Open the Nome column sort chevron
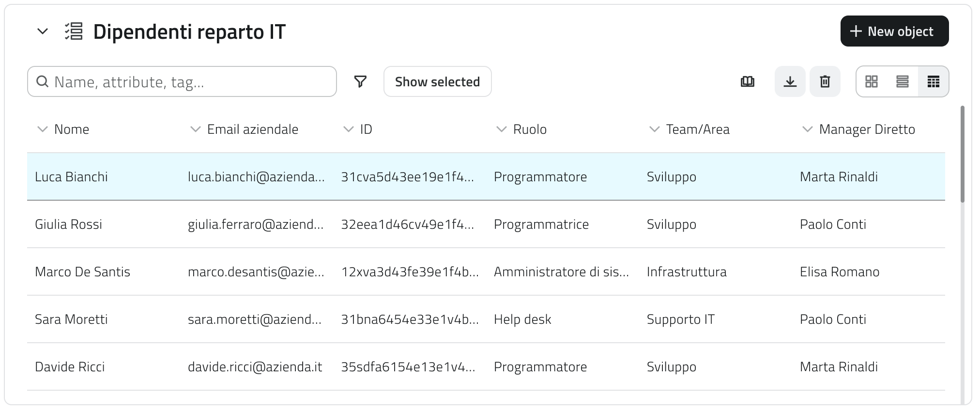980x413 pixels. coord(43,129)
